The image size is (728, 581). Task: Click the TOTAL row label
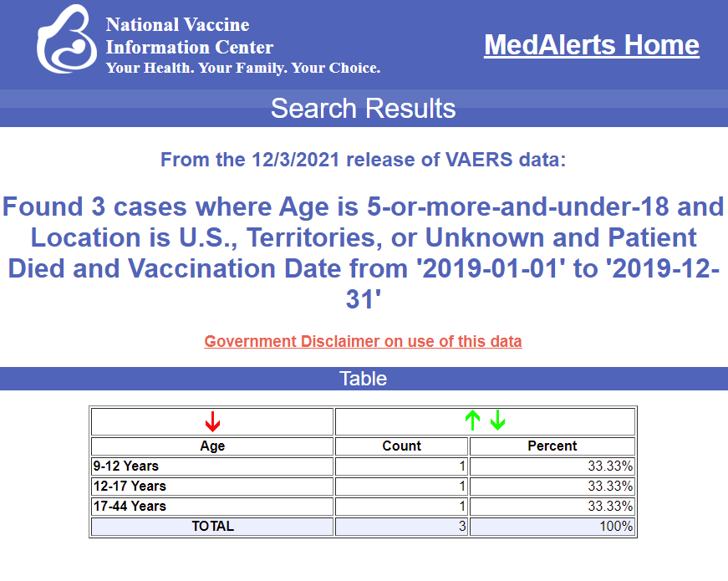click(x=212, y=526)
